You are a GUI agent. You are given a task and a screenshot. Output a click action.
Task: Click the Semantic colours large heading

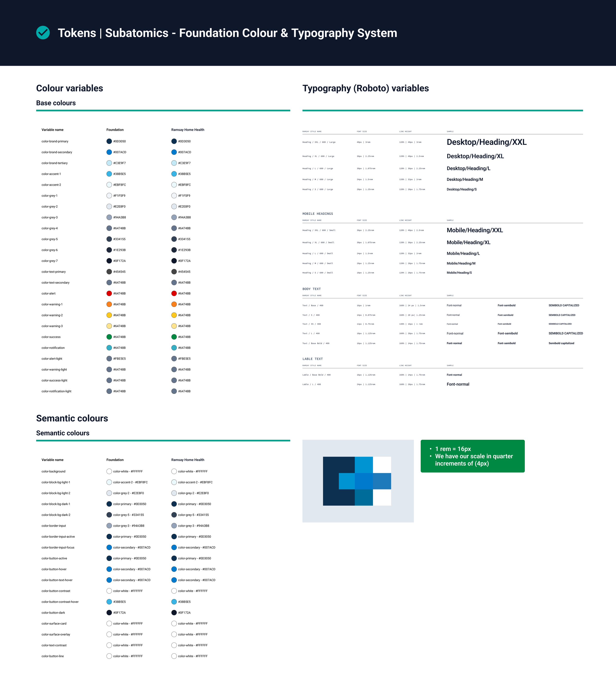72,418
